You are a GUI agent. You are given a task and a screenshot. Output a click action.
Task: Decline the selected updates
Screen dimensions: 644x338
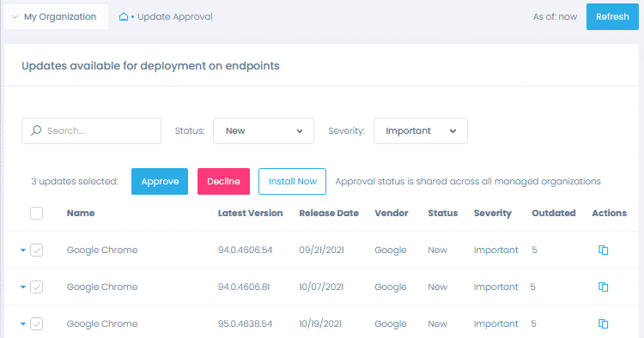tap(223, 181)
